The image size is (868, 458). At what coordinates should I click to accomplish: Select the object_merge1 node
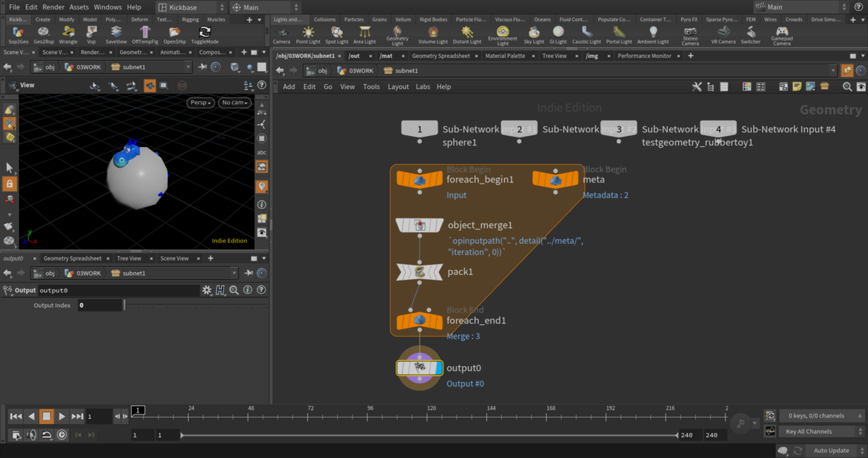click(420, 226)
